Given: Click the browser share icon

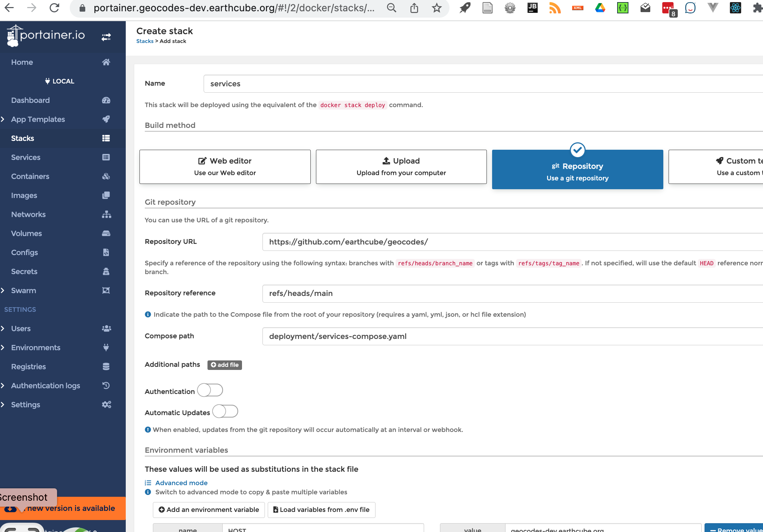Looking at the screenshot, I should point(414,8).
